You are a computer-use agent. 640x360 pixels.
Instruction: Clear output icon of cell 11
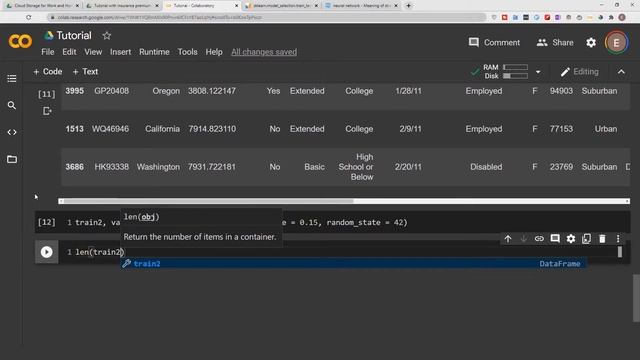coord(47,111)
